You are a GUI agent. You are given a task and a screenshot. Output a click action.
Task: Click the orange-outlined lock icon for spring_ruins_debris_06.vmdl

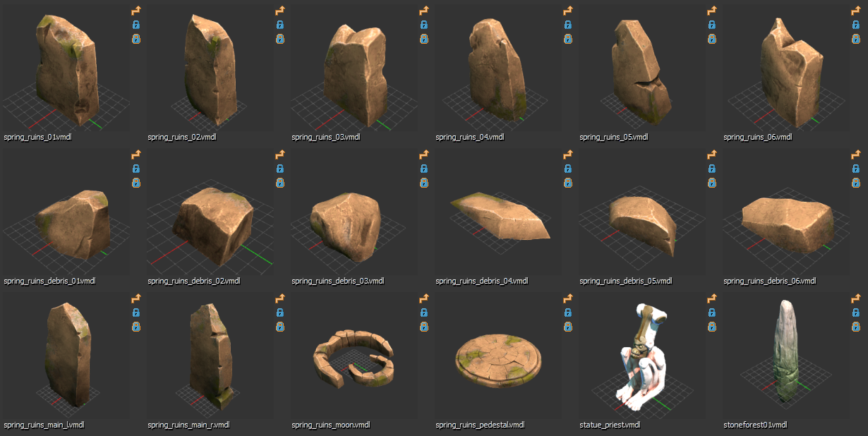(856, 183)
